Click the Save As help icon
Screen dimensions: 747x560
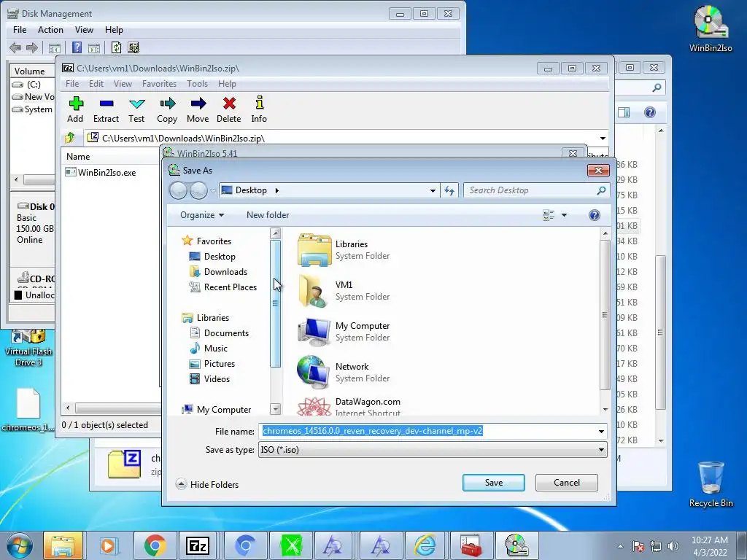(x=594, y=215)
